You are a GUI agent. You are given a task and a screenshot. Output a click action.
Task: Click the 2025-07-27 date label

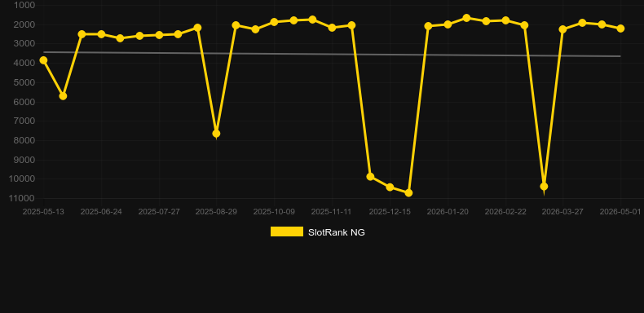click(159, 212)
